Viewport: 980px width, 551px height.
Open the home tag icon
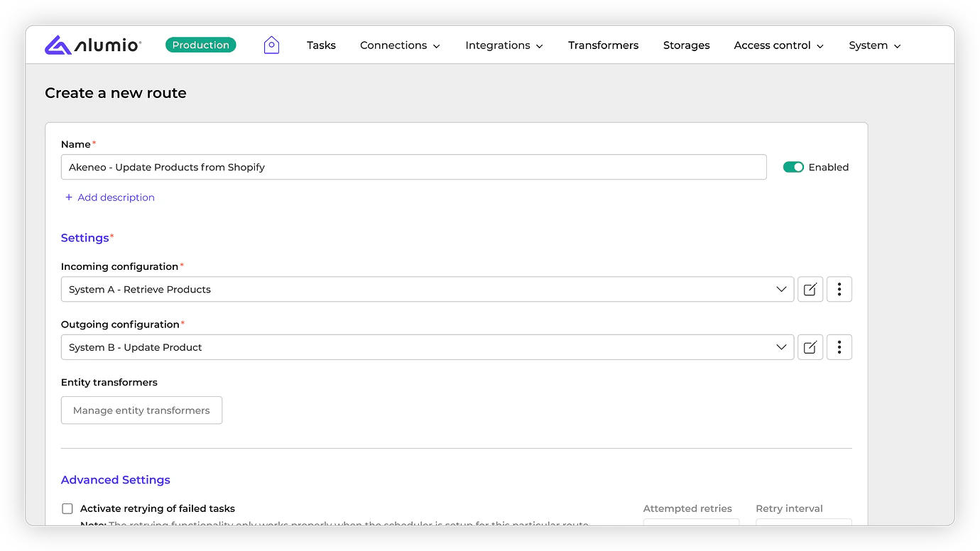[x=271, y=45]
